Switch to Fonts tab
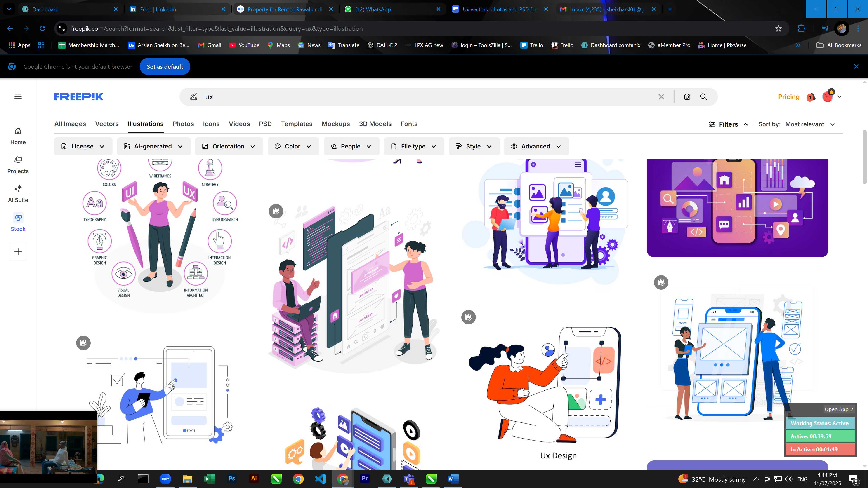The height and width of the screenshot is (488, 868). pos(409,124)
